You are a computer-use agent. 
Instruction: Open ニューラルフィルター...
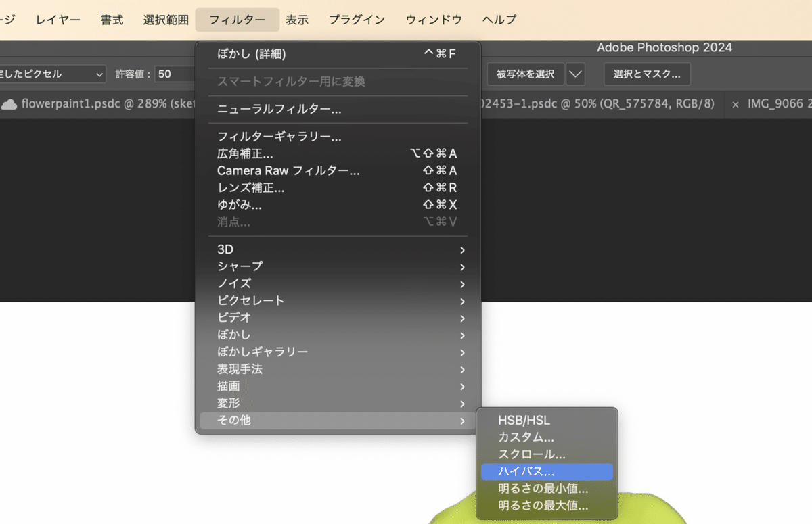click(x=338, y=109)
